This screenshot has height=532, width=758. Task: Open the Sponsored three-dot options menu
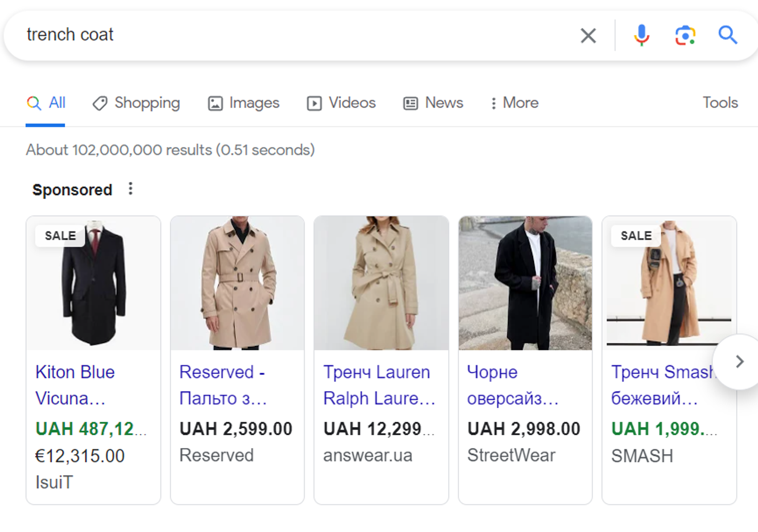coord(130,189)
